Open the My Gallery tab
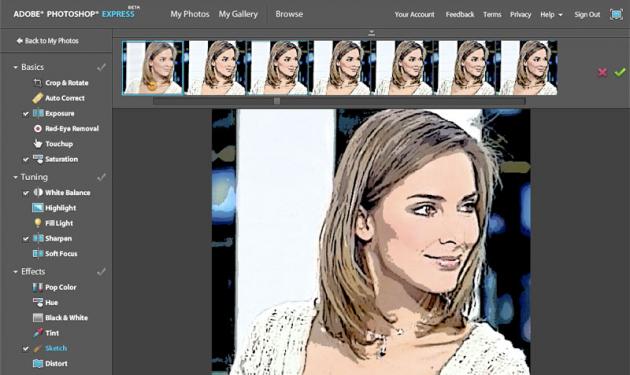 tap(238, 14)
